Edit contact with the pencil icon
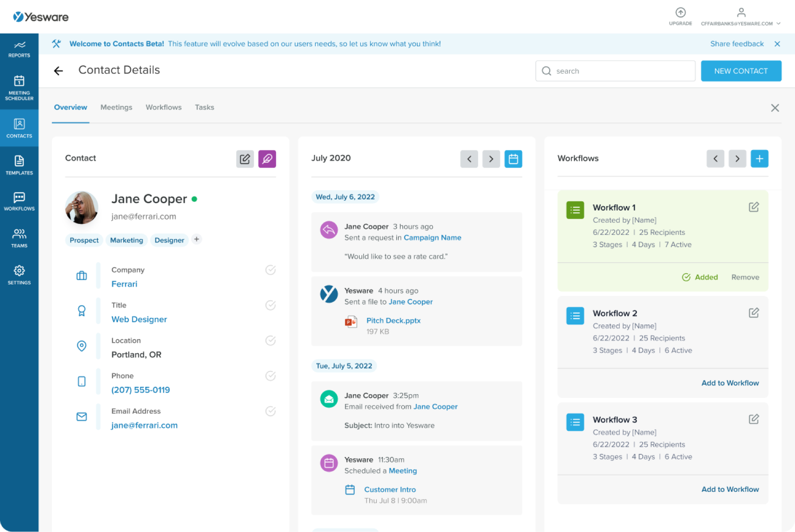Image resolution: width=795 pixels, height=532 pixels. [245, 159]
